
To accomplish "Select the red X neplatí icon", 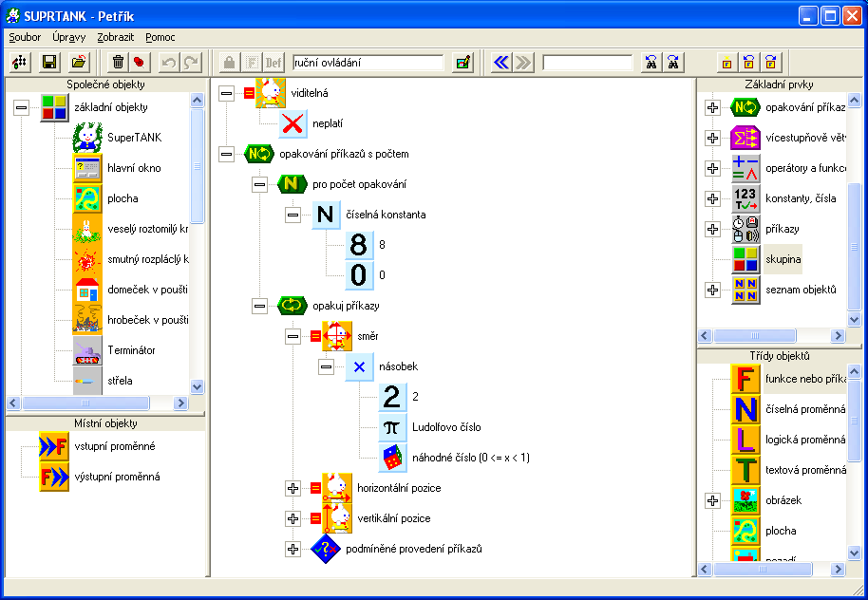I will coord(293,123).
